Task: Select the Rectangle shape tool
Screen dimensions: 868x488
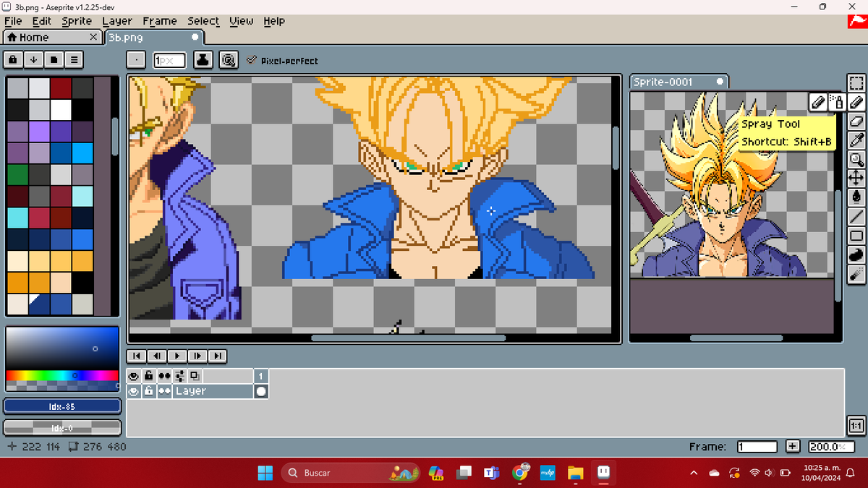Action: coord(856,235)
